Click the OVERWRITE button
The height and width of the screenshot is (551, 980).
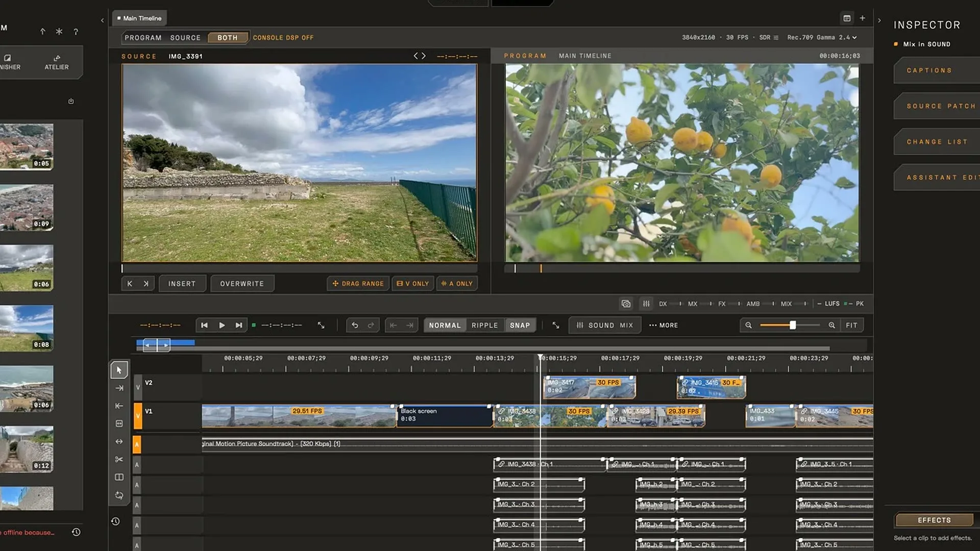click(x=242, y=284)
